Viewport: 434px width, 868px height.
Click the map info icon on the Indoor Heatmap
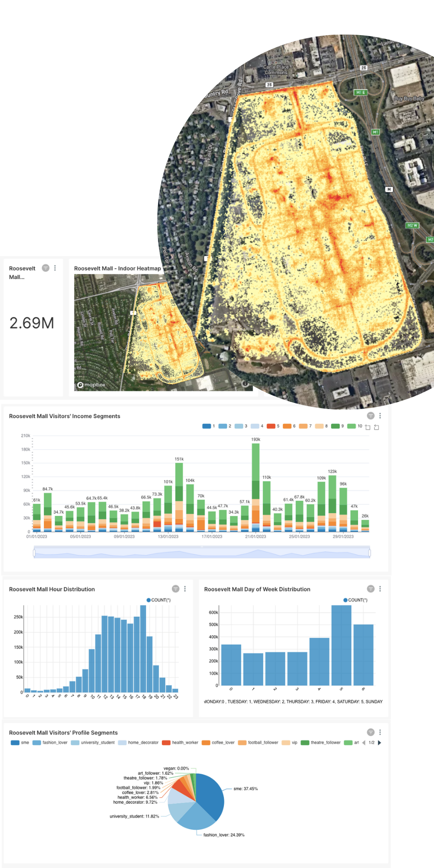245,384
